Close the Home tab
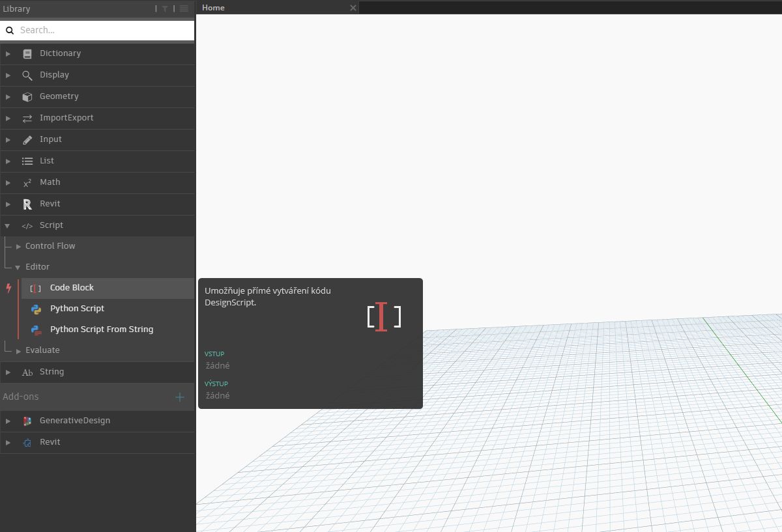The image size is (782, 532). 353,8
